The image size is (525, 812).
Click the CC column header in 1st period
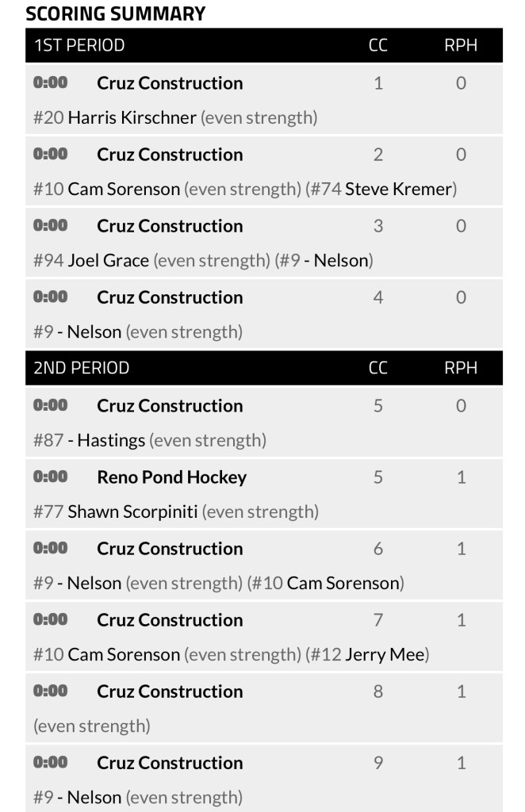pyautogui.click(x=378, y=45)
